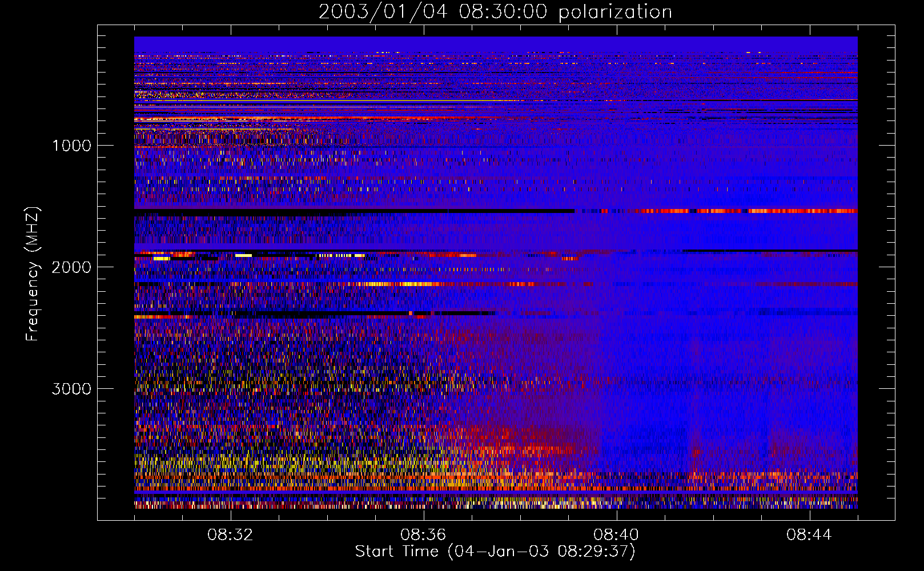Click the plot title '2003/01/04 08:30:00 polarization'
The image size is (924, 571).
click(x=495, y=12)
